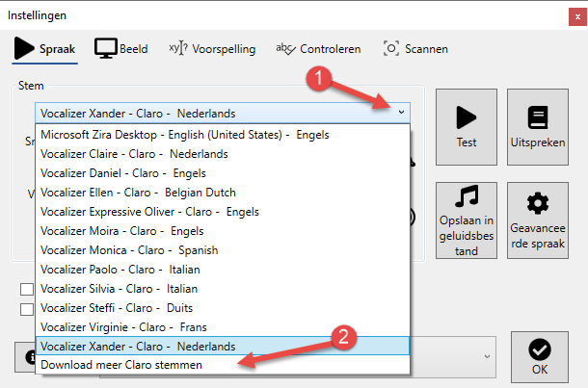Image resolution: width=588 pixels, height=388 pixels.
Task: Open the Voorspelling tab
Action: (212, 49)
